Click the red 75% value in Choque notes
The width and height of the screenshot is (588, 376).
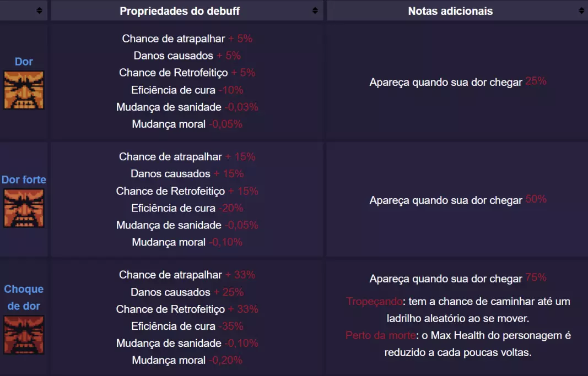click(536, 278)
